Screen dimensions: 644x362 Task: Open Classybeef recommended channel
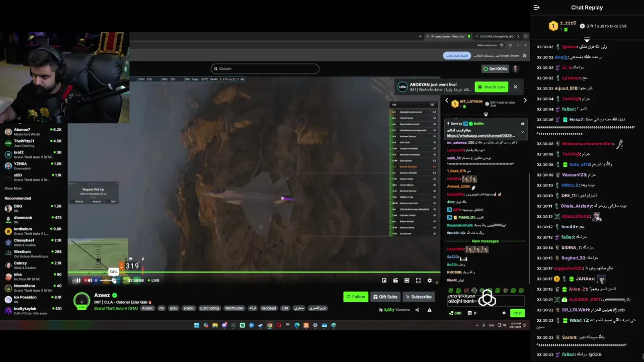coord(33,242)
